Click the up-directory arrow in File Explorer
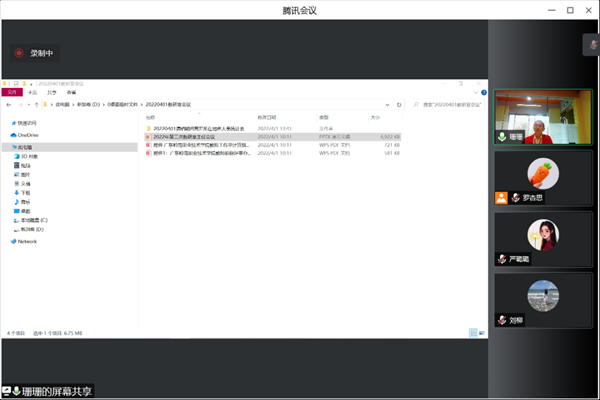The height and width of the screenshot is (400, 600). (x=35, y=103)
